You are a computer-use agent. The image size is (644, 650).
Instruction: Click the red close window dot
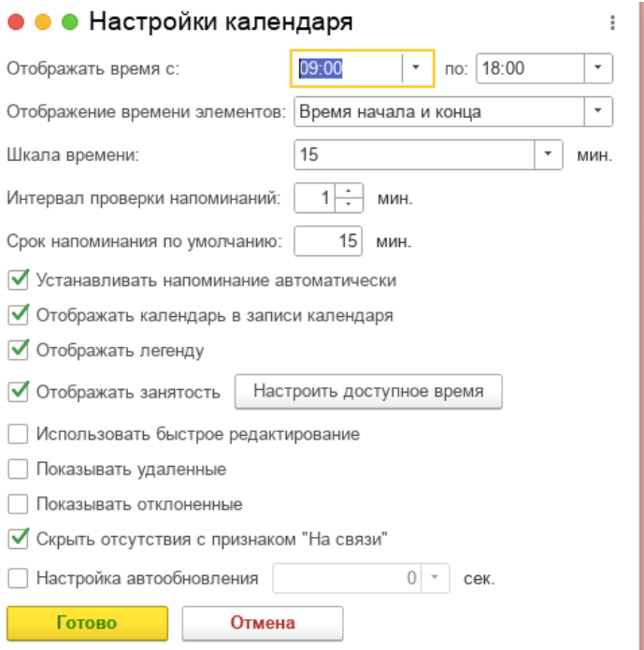click(x=17, y=22)
